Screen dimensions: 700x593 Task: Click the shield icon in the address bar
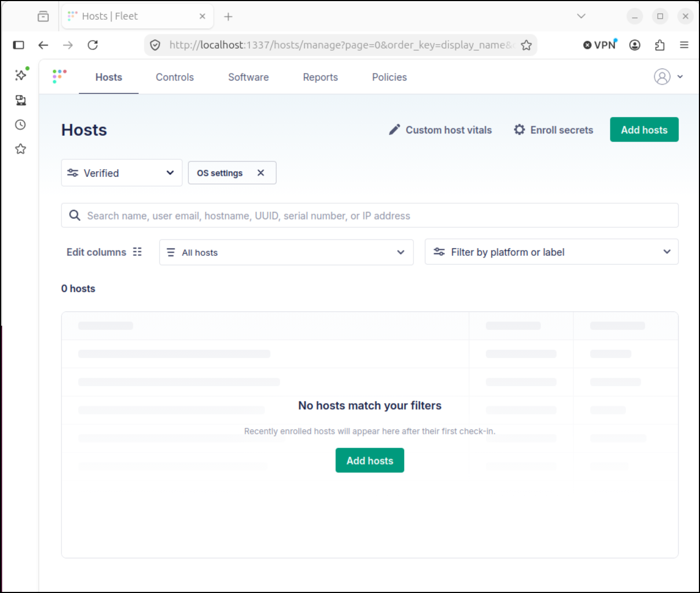point(155,45)
